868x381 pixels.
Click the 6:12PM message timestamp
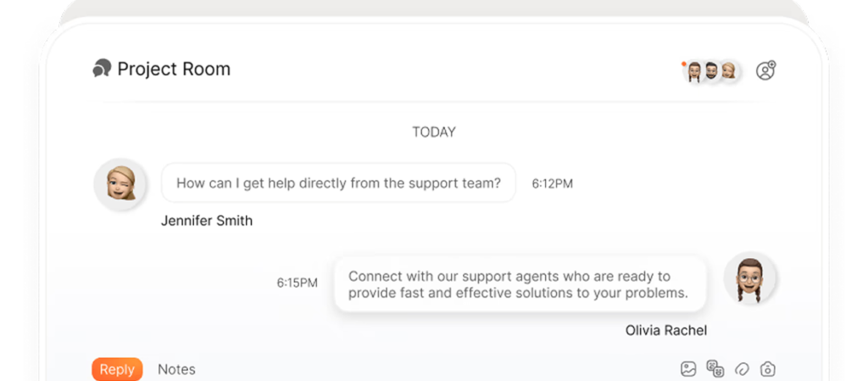coord(552,183)
